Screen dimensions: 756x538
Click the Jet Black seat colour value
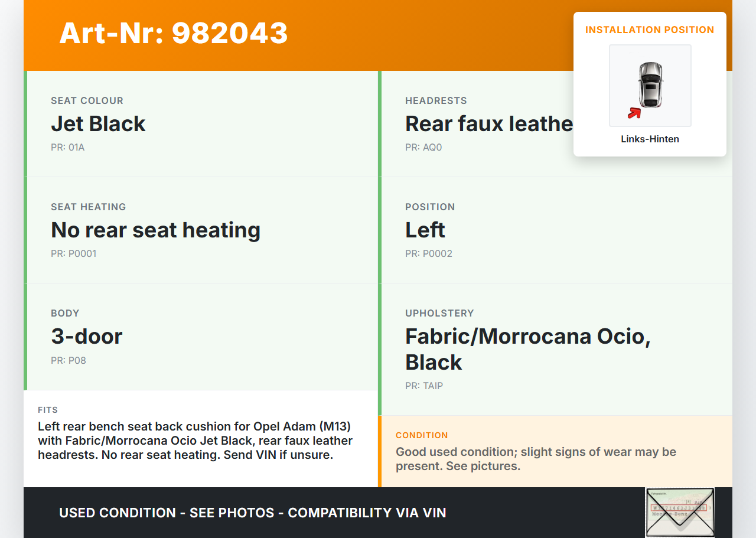coord(98,123)
